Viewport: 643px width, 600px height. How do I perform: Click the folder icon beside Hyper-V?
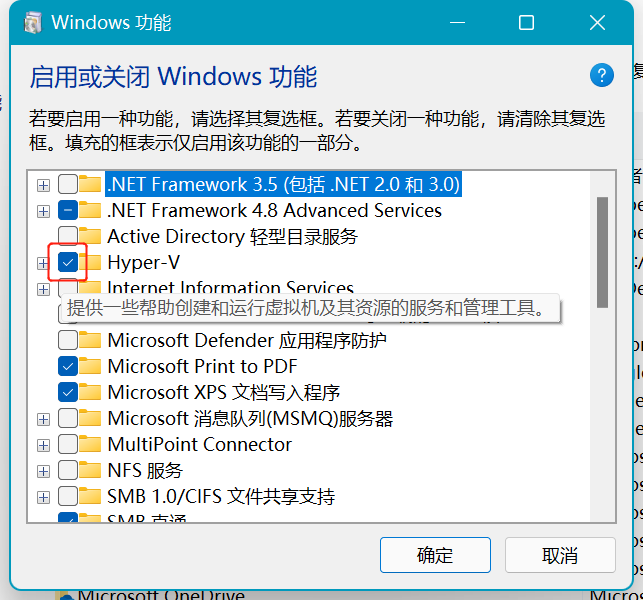coord(91,263)
